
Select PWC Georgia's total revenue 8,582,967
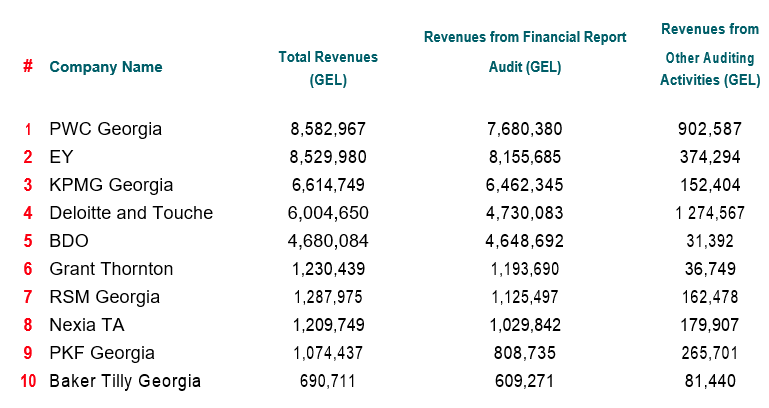[328, 129]
